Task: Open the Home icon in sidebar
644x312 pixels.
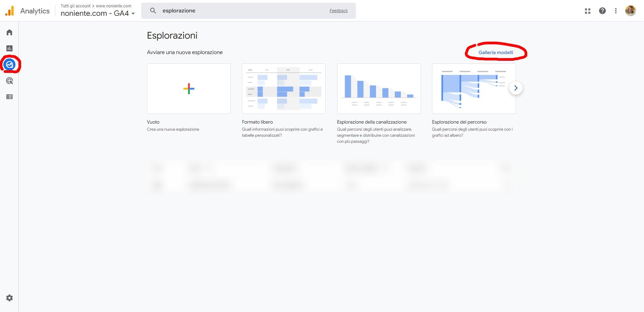Action: tap(9, 32)
